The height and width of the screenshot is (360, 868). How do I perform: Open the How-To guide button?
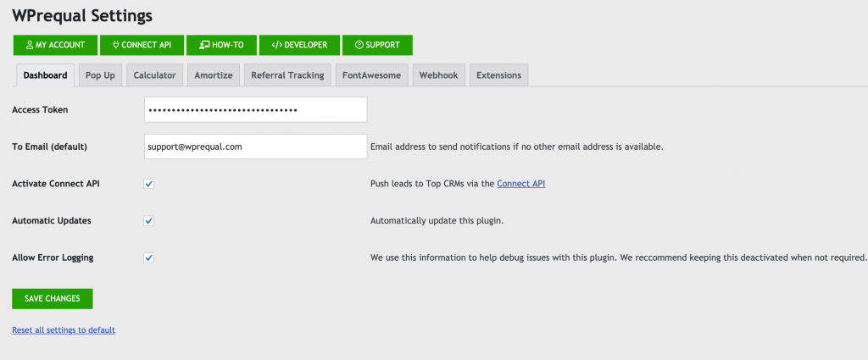pyautogui.click(x=221, y=46)
